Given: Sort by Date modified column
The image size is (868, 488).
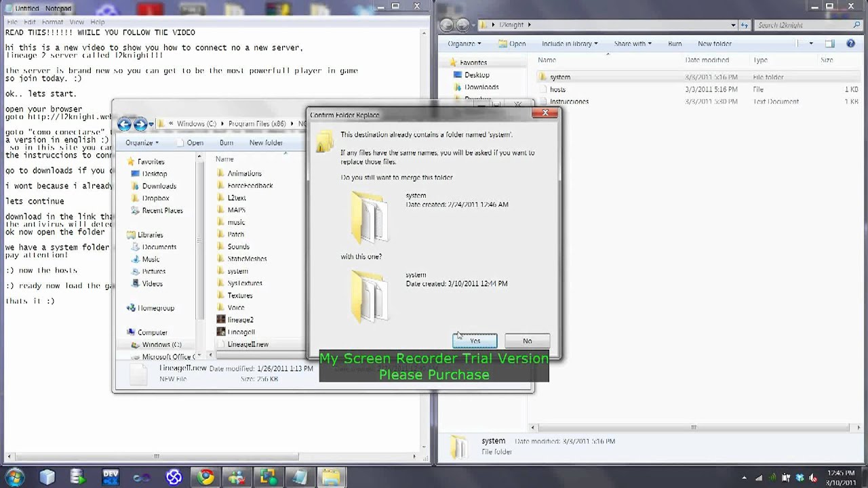Looking at the screenshot, I should (707, 60).
